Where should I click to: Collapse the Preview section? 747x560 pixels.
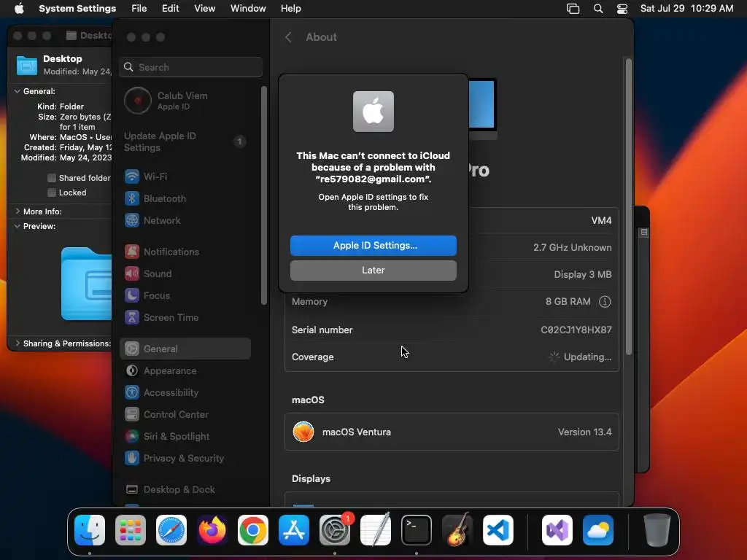click(18, 226)
